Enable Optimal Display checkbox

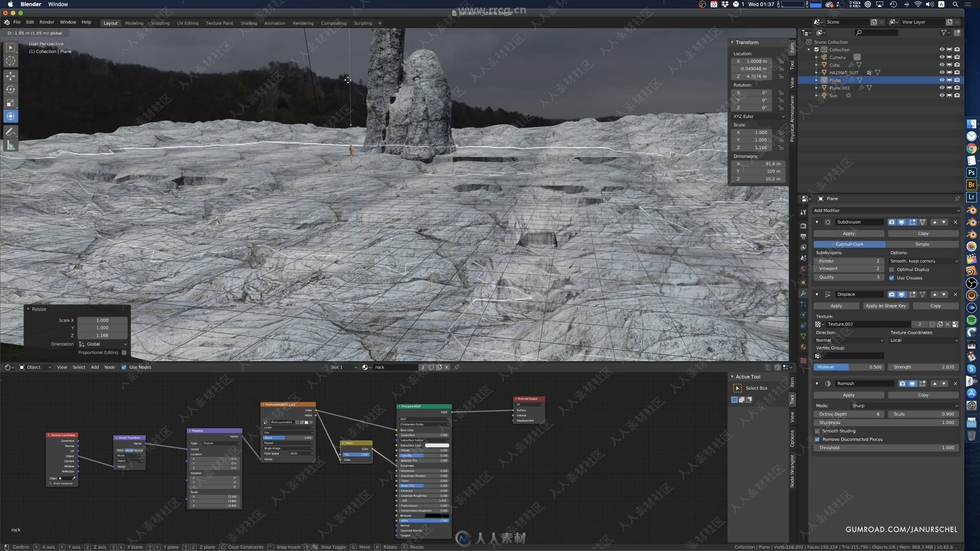(x=892, y=269)
